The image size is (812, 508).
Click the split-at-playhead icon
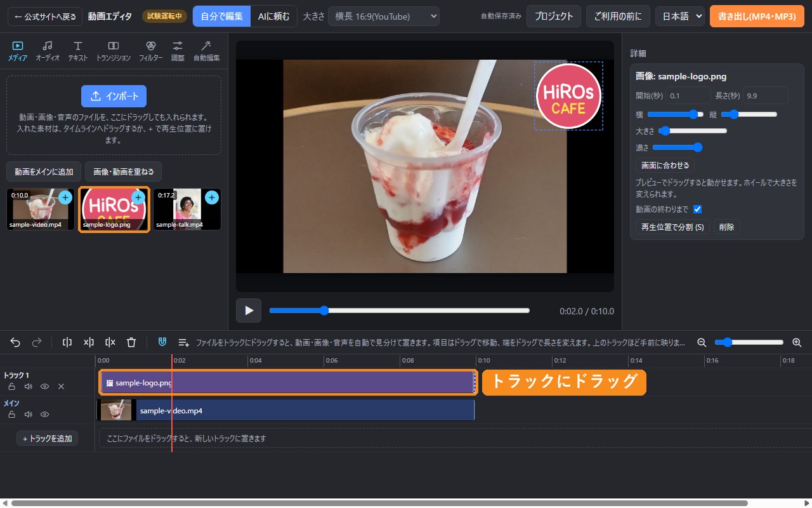point(67,342)
